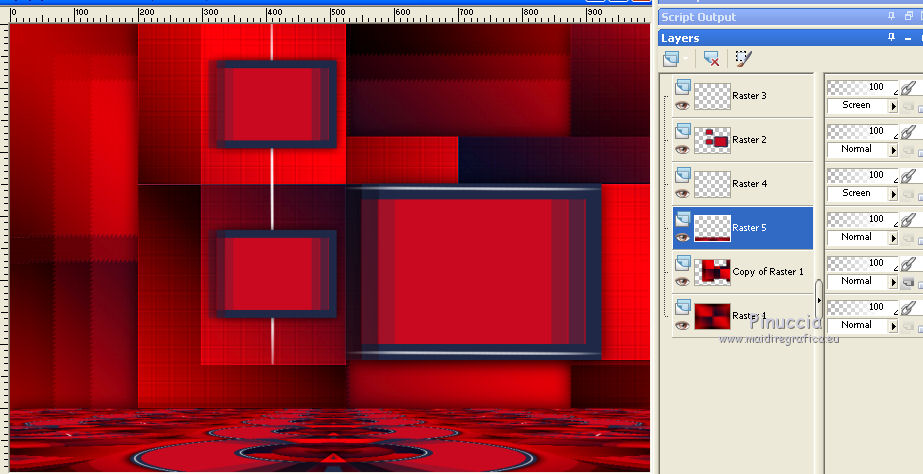Click the Script Output palette title bar
The height and width of the screenshot is (474, 923).
coord(791,16)
